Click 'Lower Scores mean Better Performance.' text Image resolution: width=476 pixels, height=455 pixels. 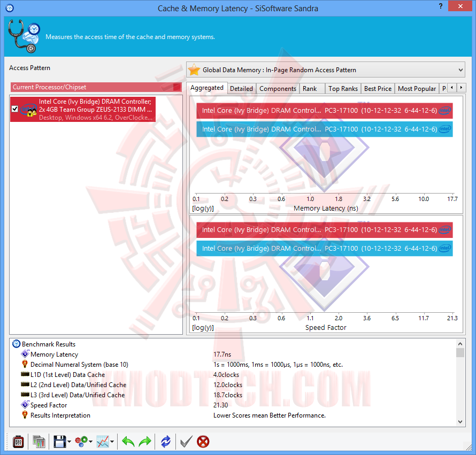click(x=269, y=415)
